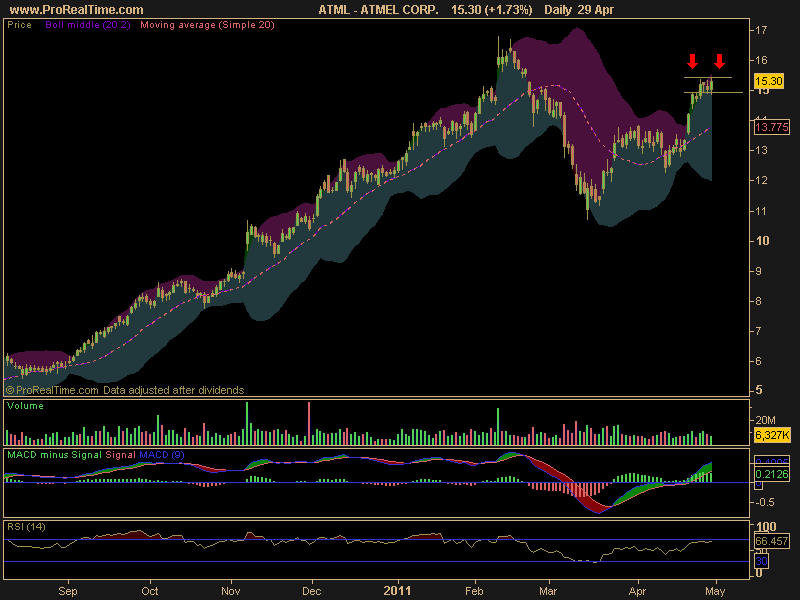Click the 13.775 moving average value tag
Viewport: 800px width, 600px height.
(771, 127)
